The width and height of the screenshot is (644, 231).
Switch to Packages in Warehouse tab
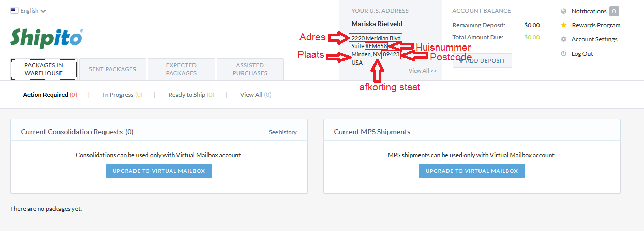click(43, 69)
